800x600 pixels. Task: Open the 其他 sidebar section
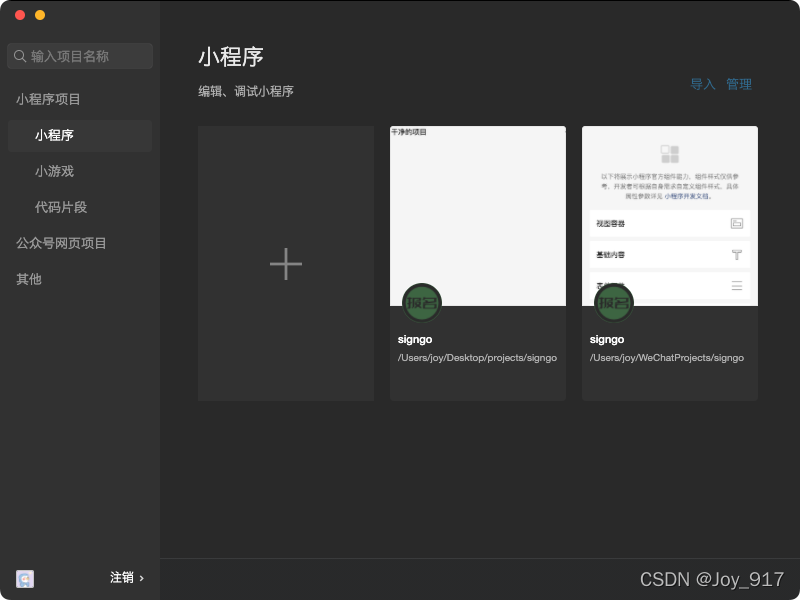29,279
